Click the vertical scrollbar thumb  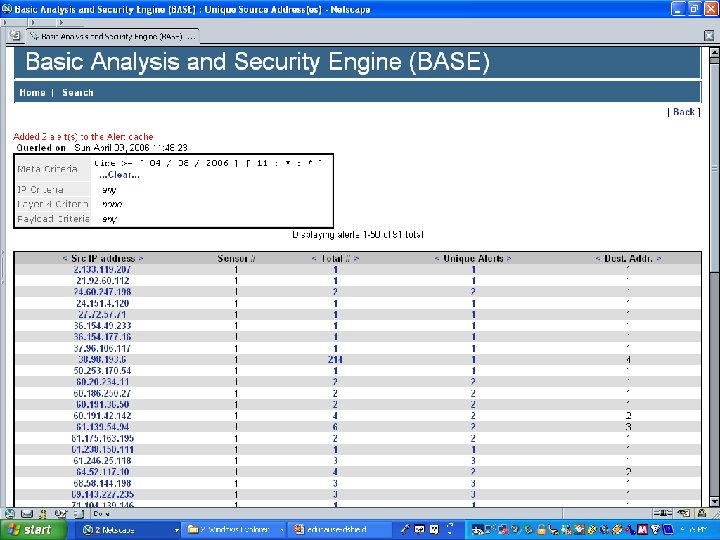pos(714,168)
